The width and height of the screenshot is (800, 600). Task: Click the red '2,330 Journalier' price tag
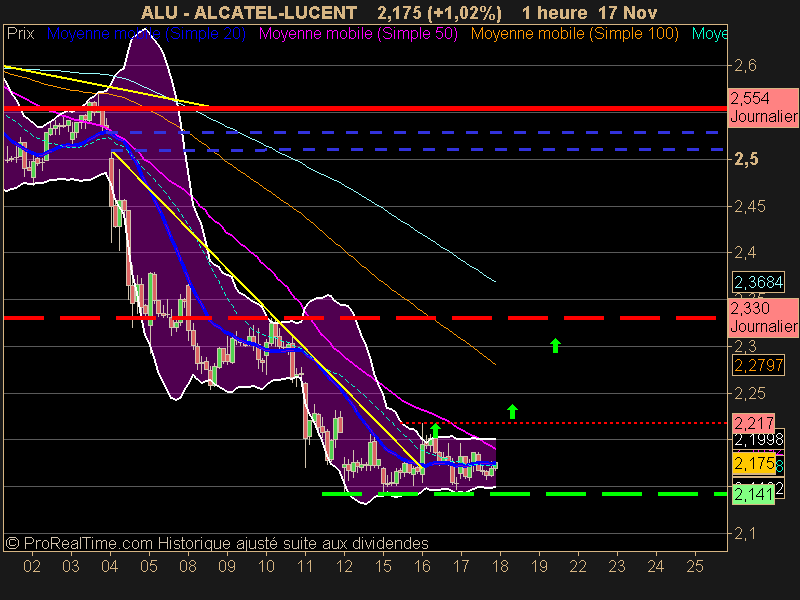click(763, 317)
